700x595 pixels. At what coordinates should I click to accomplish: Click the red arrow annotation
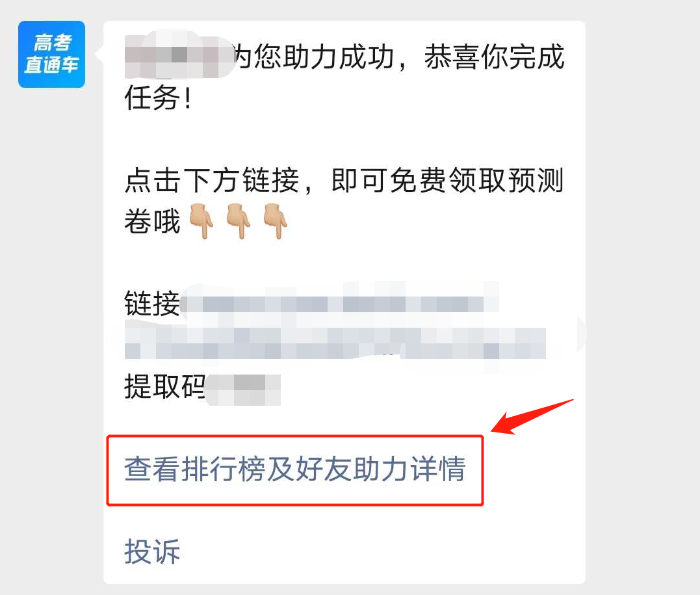[x=532, y=417]
